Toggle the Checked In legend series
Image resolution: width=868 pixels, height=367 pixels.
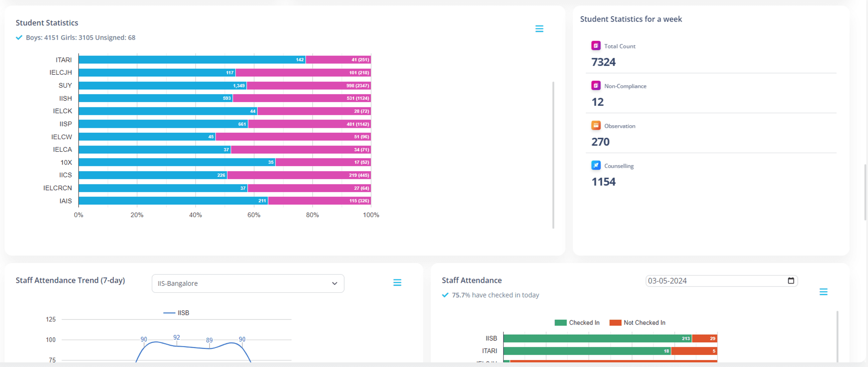click(x=577, y=323)
